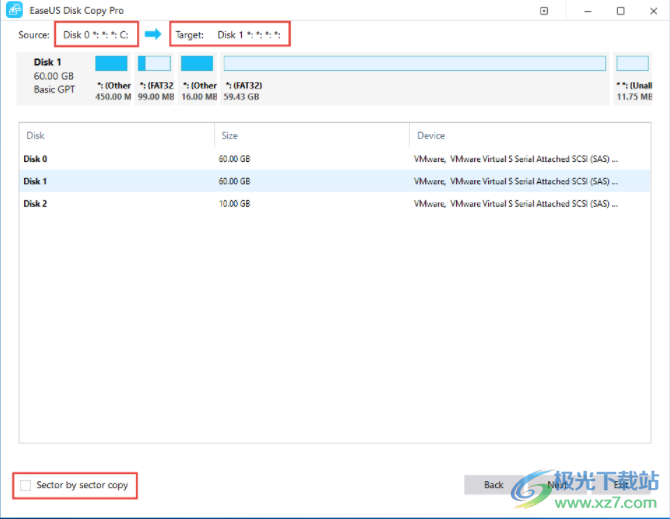
Task: Enable the Sector by sector copy checkbox
Action: point(26,486)
